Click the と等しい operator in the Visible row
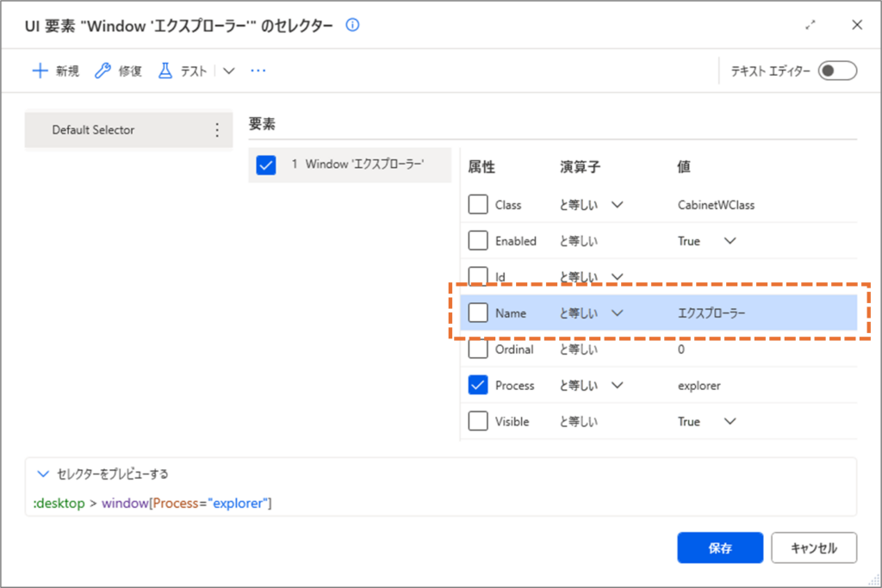 point(578,421)
